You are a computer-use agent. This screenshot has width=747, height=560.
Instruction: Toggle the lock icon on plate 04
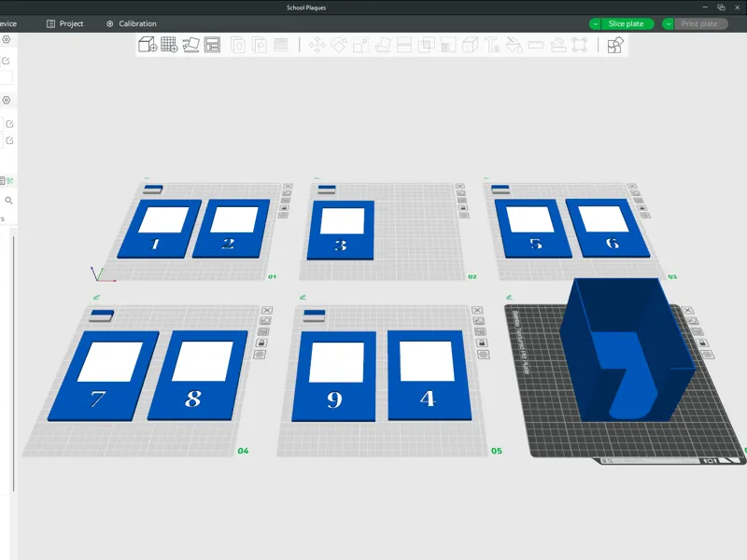point(261,343)
